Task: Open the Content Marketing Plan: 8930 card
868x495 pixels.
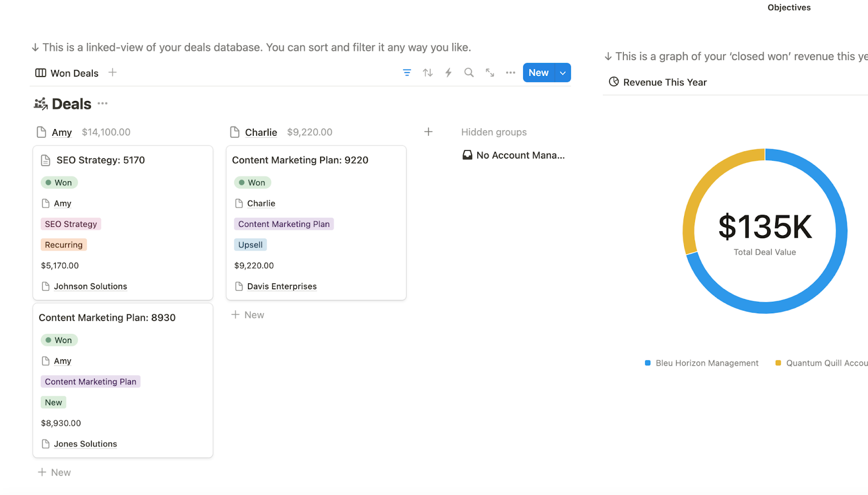Action: click(x=107, y=318)
